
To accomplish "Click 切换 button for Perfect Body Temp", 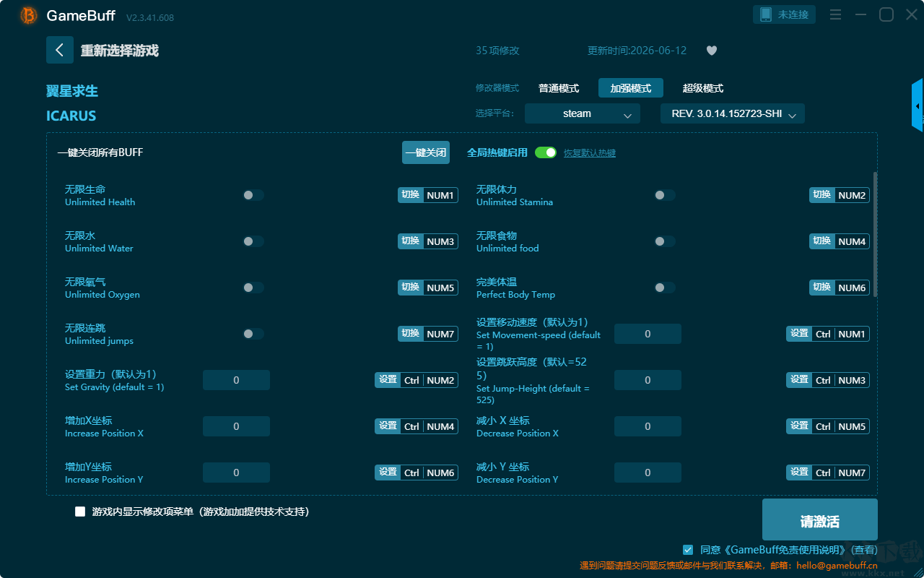I will click(821, 288).
